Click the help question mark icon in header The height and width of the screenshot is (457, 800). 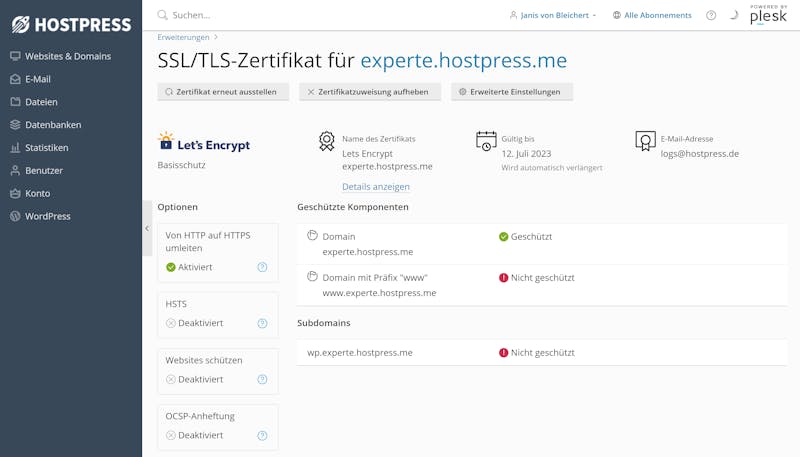coord(711,15)
